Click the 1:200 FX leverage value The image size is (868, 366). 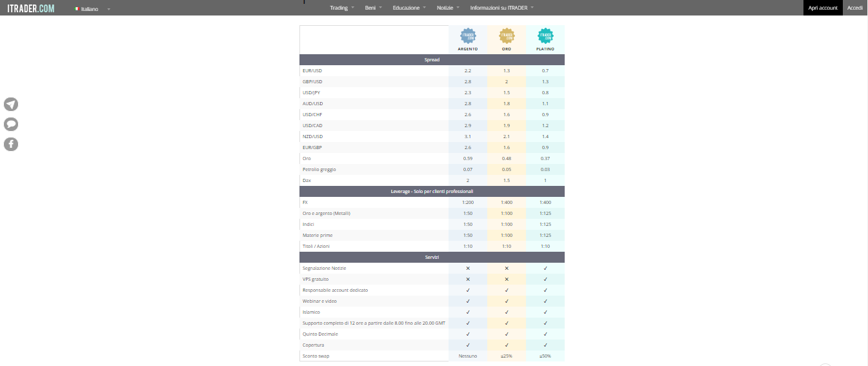(468, 202)
